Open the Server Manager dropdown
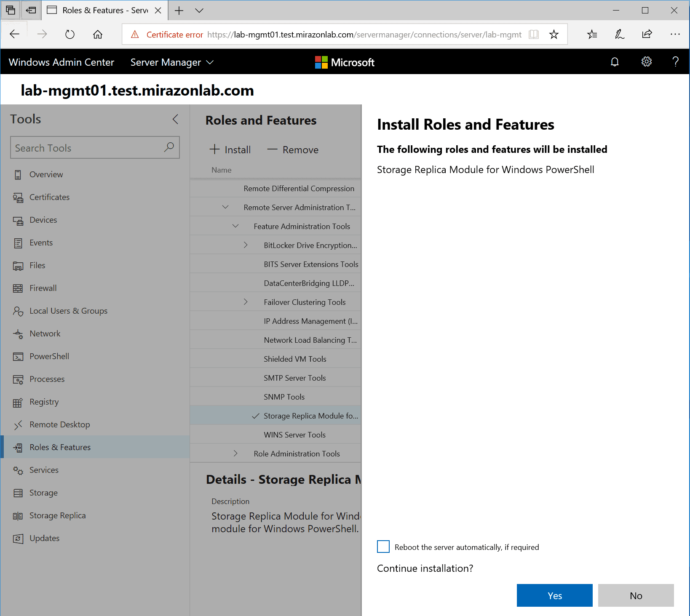This screenshot has width=690, height=616. coord(172,62)
